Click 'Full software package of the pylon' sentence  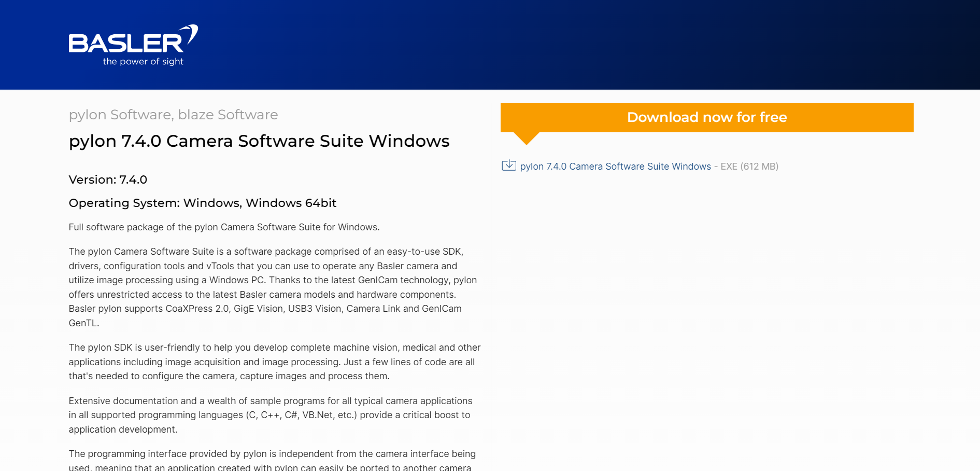224,227
